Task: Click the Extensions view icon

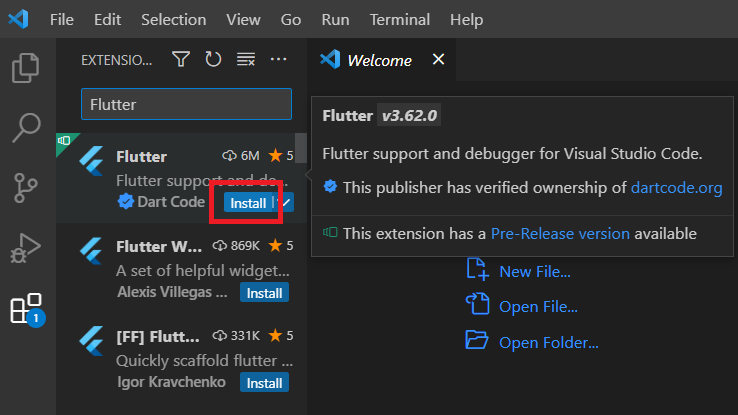Action: [26, 309]
